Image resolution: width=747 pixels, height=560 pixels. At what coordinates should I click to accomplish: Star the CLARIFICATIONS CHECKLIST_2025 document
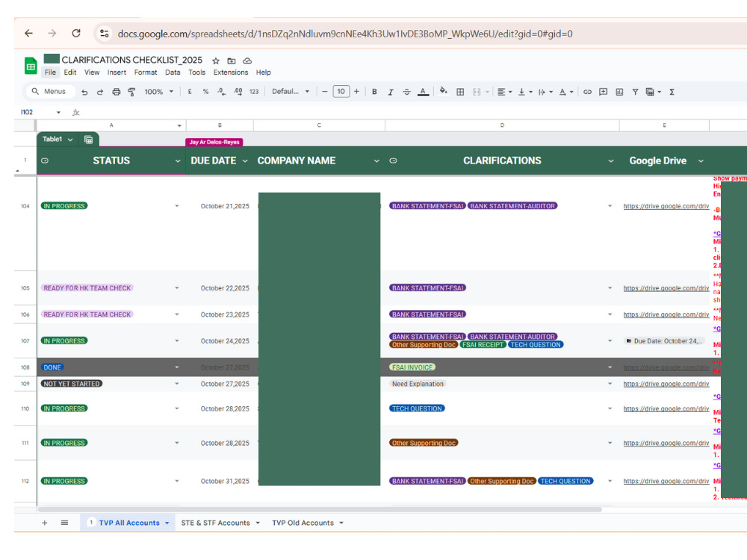[x=216, y=60]
